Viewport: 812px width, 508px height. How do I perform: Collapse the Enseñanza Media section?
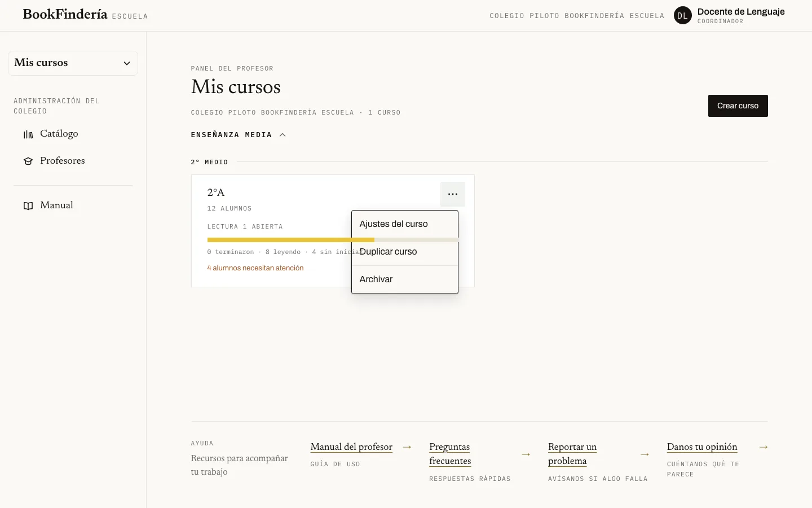point(239,135)
